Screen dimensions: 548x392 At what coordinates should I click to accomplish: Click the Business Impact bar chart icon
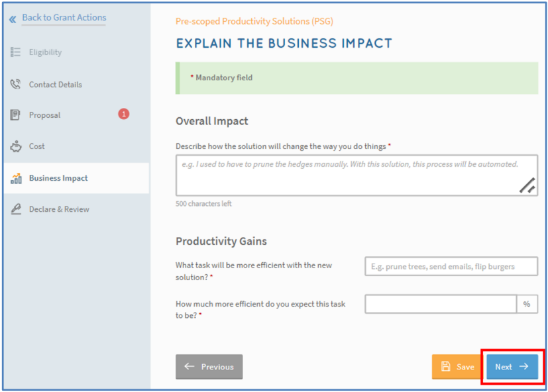coord(16,178)
